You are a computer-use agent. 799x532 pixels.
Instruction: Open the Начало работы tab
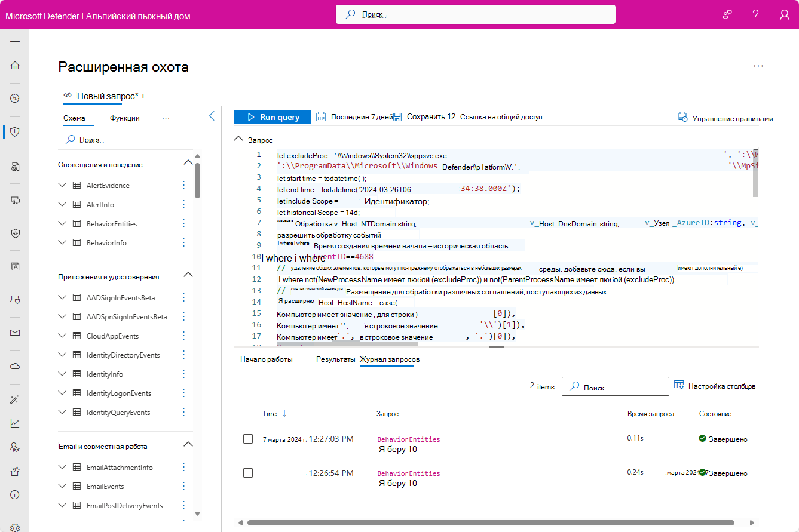[267, 359]
